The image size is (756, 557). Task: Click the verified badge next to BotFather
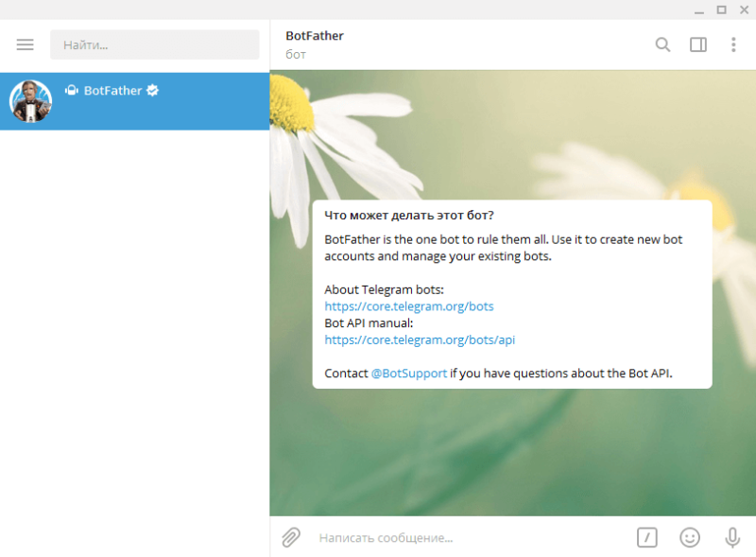point(153,90)
